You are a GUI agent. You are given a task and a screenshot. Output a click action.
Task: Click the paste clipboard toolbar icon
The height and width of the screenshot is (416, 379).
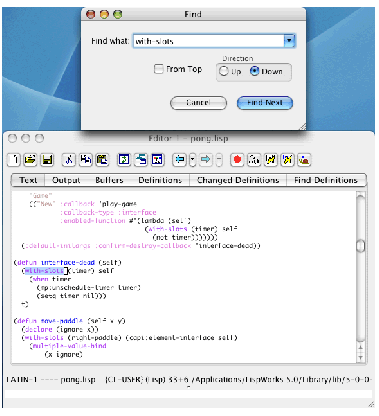pos(102,160)
